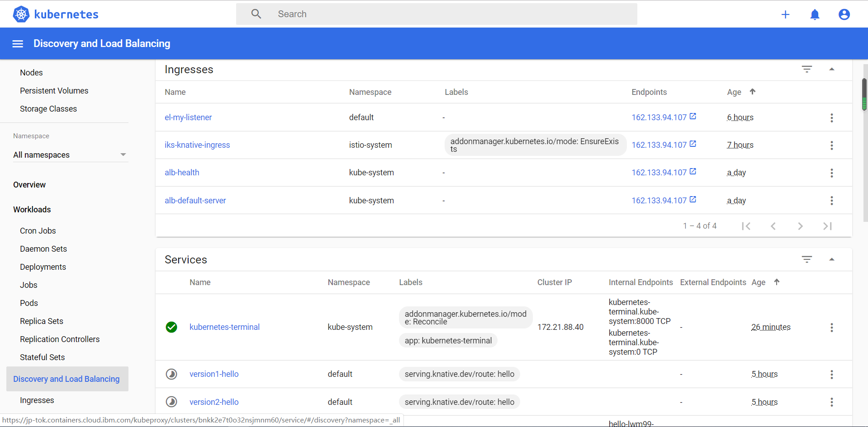Open the hamburger navigation menu
This screenshot has height=427, width=868.
click(18, 44)
